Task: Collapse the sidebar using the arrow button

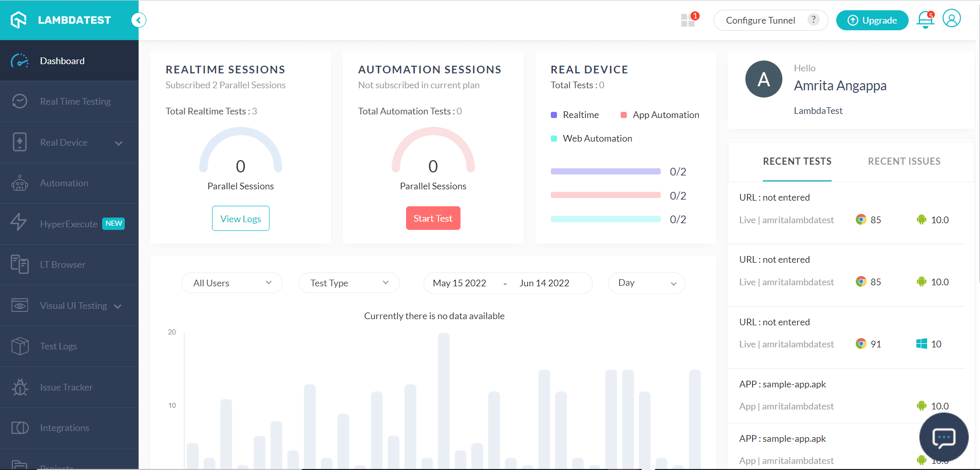Action: click(138, 20)
